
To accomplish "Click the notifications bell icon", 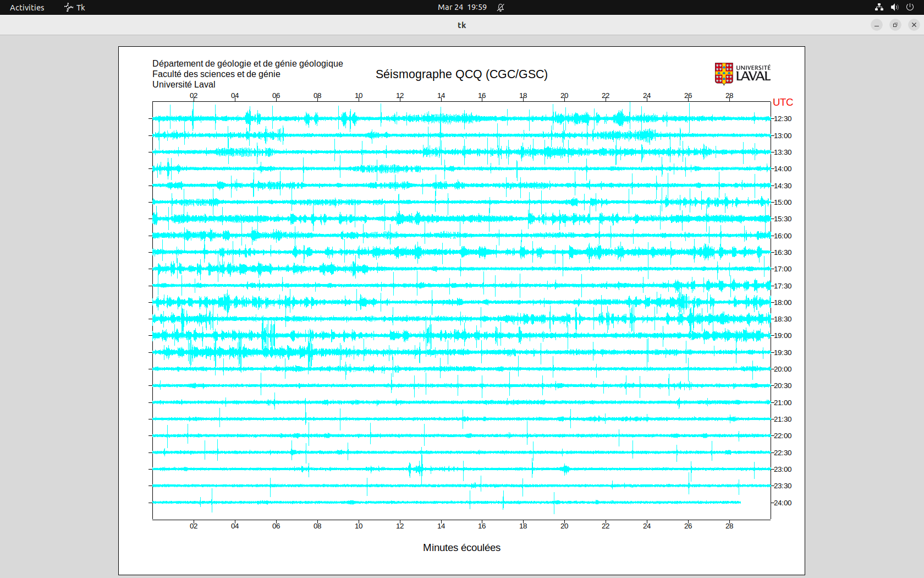I will (501, 7).
